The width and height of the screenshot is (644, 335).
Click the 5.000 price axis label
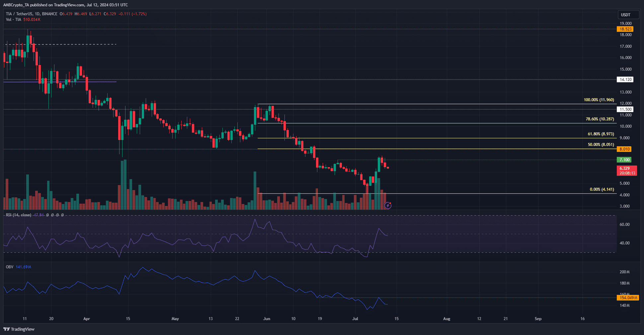point(625,183)
